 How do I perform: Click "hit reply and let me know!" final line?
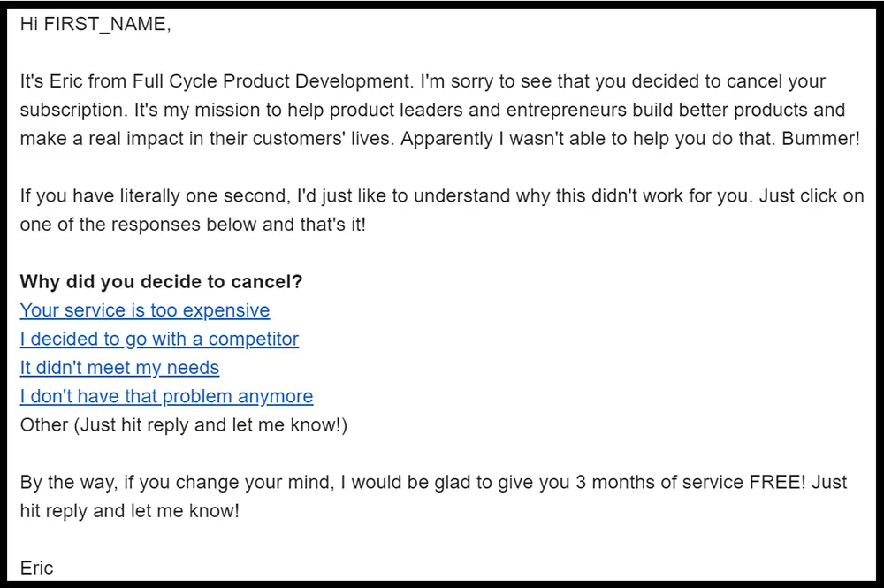pos(129,510)
